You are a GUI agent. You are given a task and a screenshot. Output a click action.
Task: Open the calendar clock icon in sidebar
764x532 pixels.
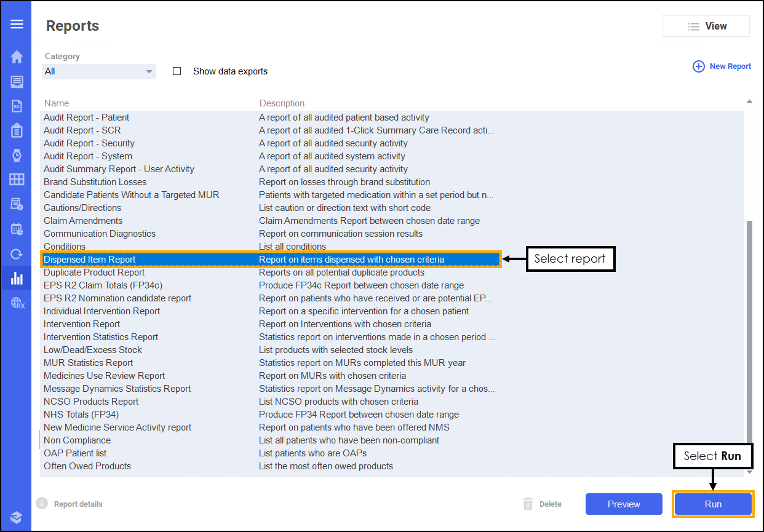(x=17, y=229)
